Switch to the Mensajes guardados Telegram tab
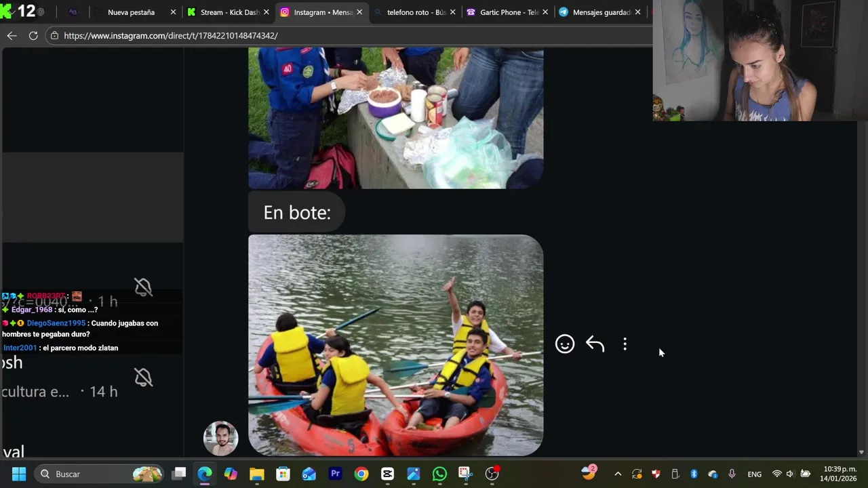 tap(600, 12)
